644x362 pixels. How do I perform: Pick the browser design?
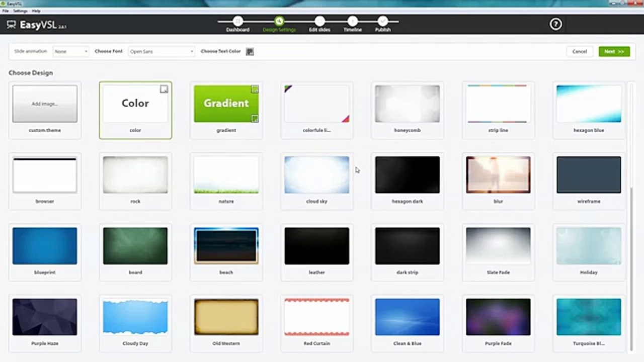tap(45, 181)
